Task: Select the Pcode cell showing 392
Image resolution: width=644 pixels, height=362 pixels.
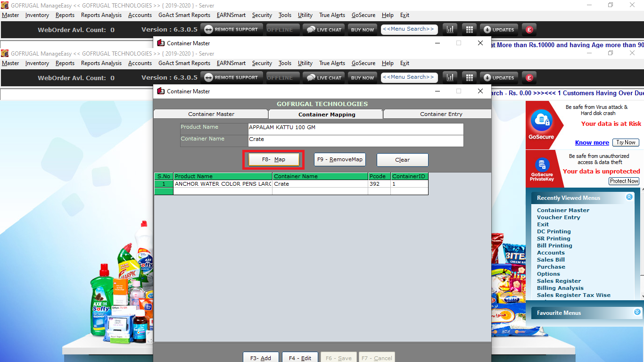Action: tap(380, 184)
